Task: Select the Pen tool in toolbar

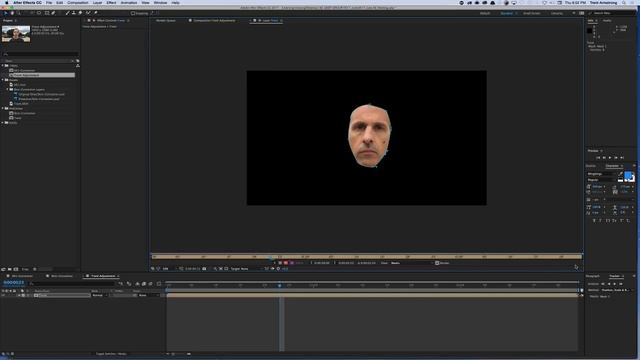Action: tap(53, 13)
